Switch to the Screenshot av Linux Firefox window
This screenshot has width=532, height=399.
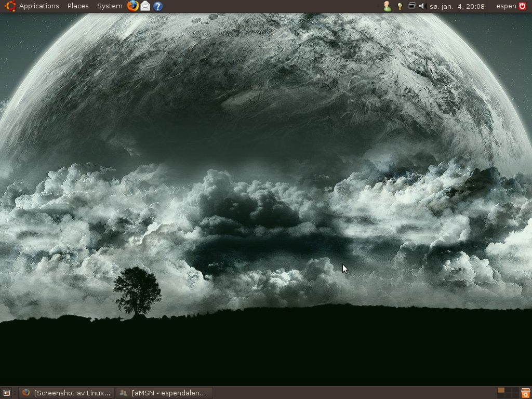click(x=66, y=393)
